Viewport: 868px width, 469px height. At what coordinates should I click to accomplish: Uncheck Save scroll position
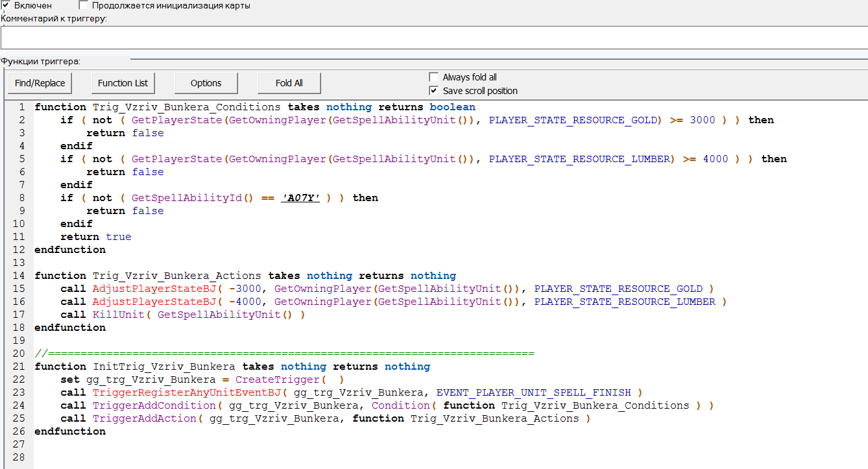point(434,91)
